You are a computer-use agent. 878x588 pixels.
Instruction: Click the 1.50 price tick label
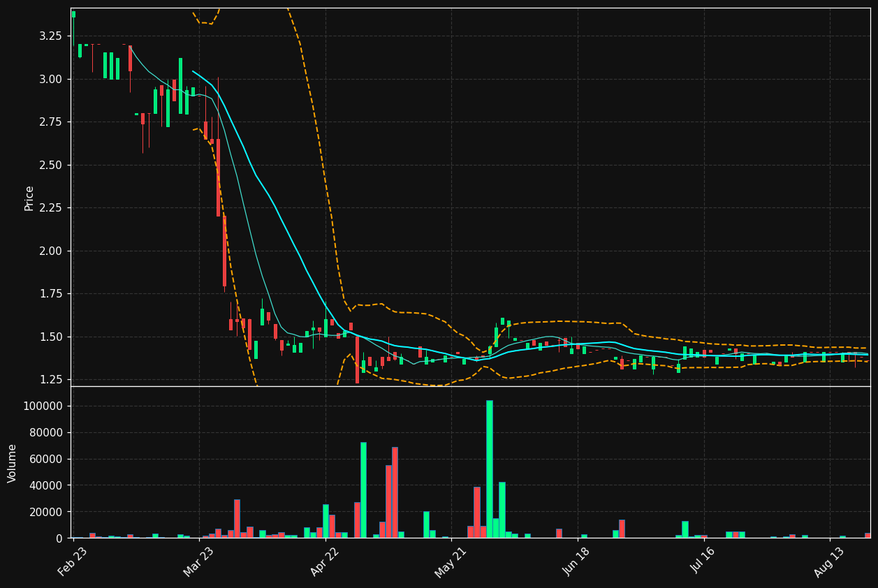[x=50, y=337]
